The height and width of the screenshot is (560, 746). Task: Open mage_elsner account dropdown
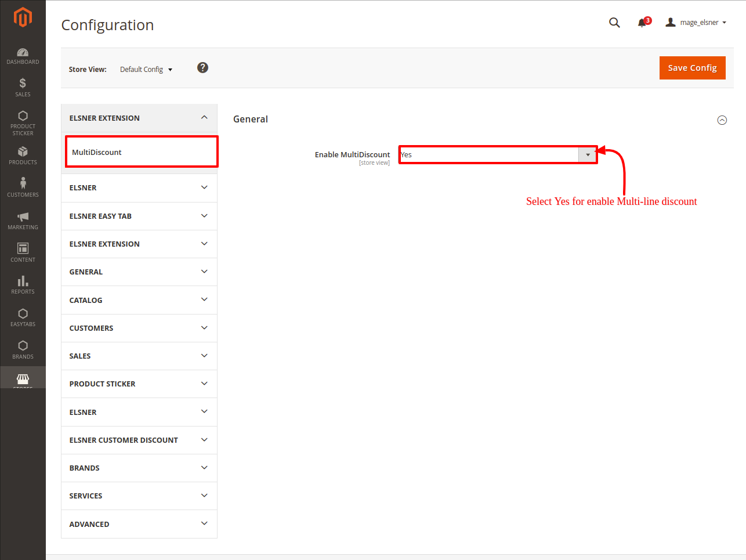(x=696, y=23)
